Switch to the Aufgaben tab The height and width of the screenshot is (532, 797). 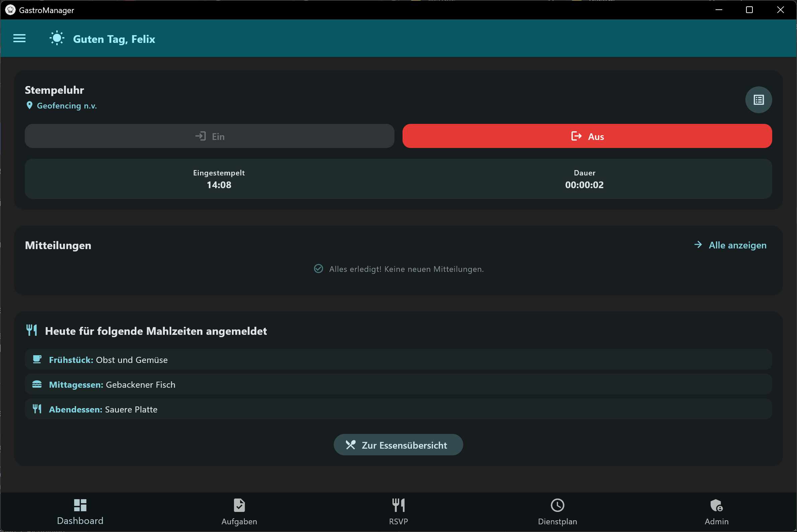point(239,512)
